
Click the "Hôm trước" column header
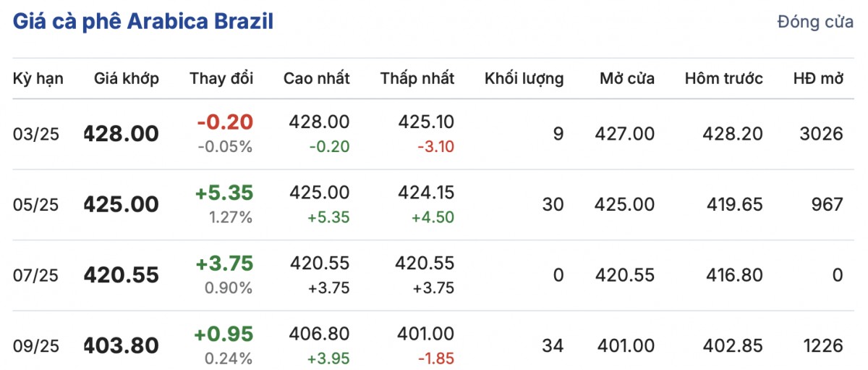723,78
